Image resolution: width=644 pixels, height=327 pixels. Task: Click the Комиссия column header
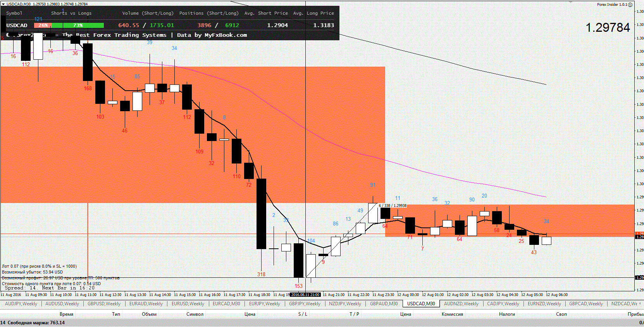click(452, 314)
